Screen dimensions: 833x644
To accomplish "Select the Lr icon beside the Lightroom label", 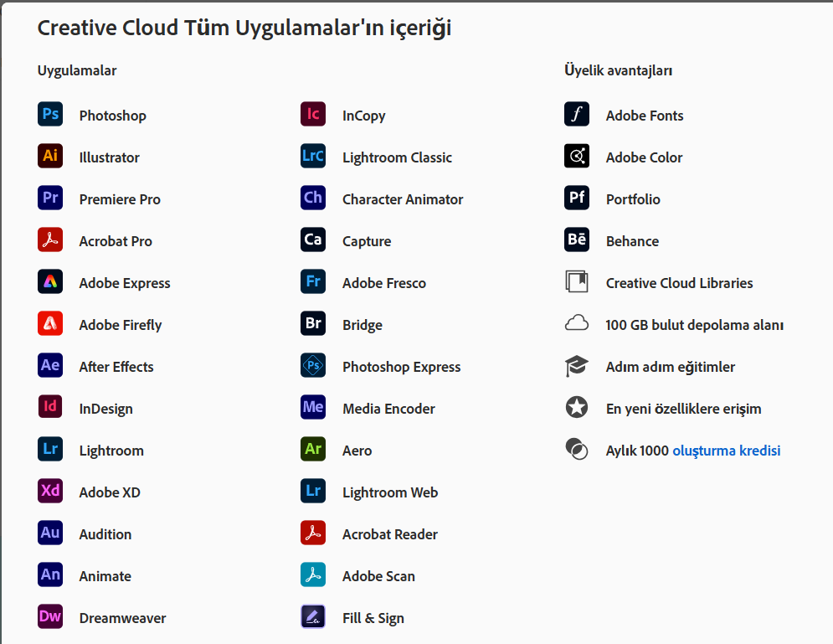I will 50,449.
